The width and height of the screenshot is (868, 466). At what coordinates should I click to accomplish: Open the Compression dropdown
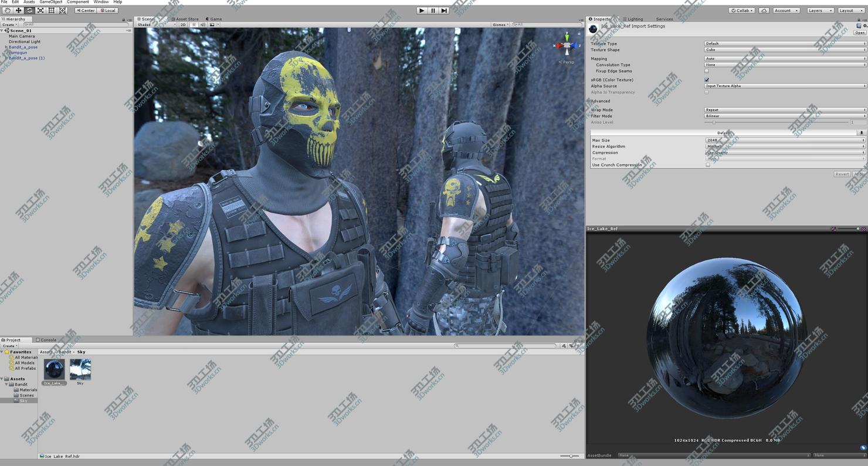tap(785, 152)
